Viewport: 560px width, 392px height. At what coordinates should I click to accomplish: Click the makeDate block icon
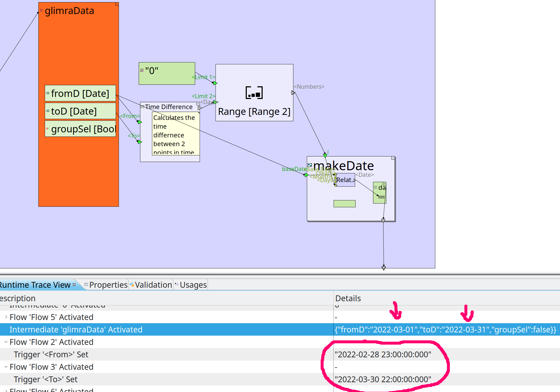click(310, 165)
